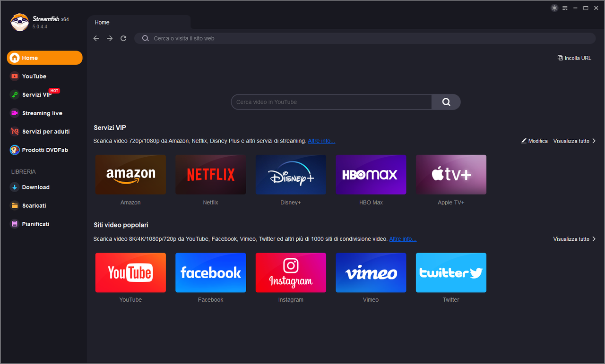Minimize the StreamFab window
605x364 pixels.
coord(575,8)
